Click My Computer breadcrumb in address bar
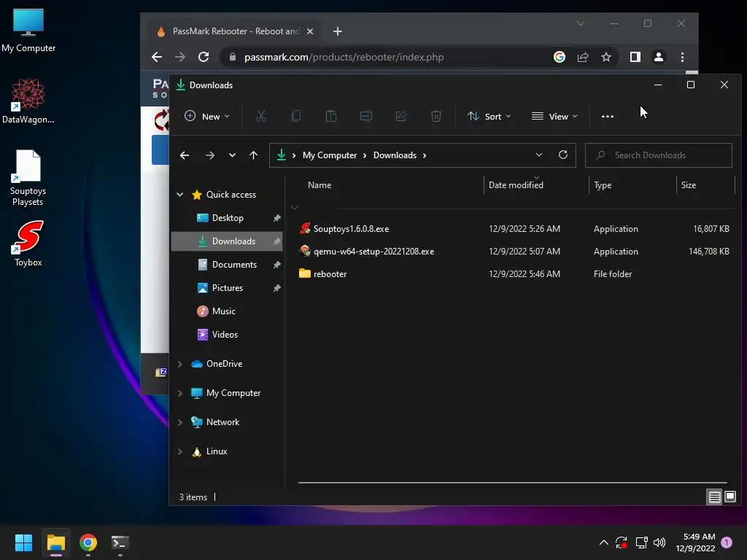Viewport: 747px width, 560px height. click(329, 155)
